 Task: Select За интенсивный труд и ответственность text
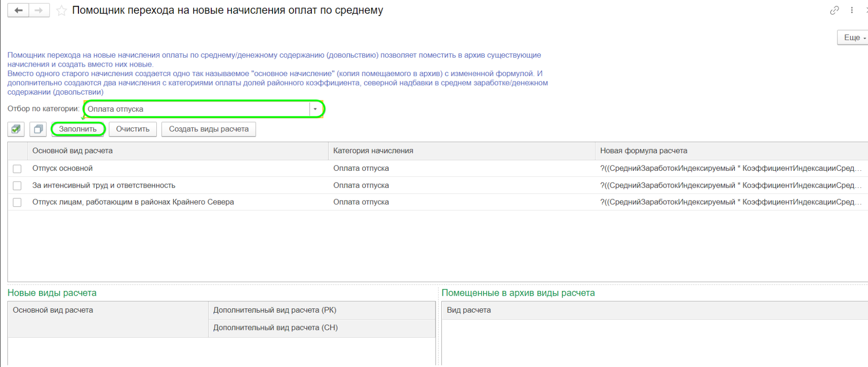104,185
